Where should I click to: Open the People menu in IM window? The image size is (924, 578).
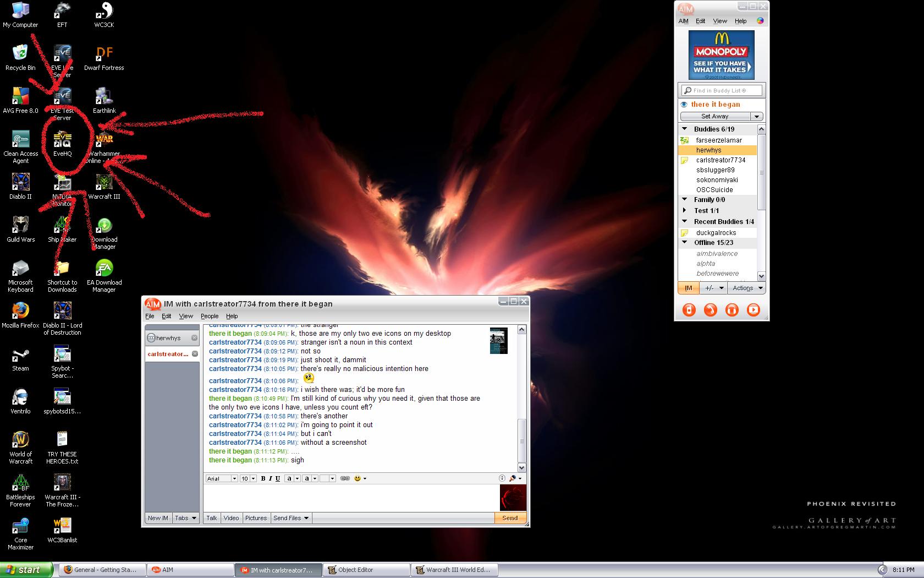click(x=210, y=317)
